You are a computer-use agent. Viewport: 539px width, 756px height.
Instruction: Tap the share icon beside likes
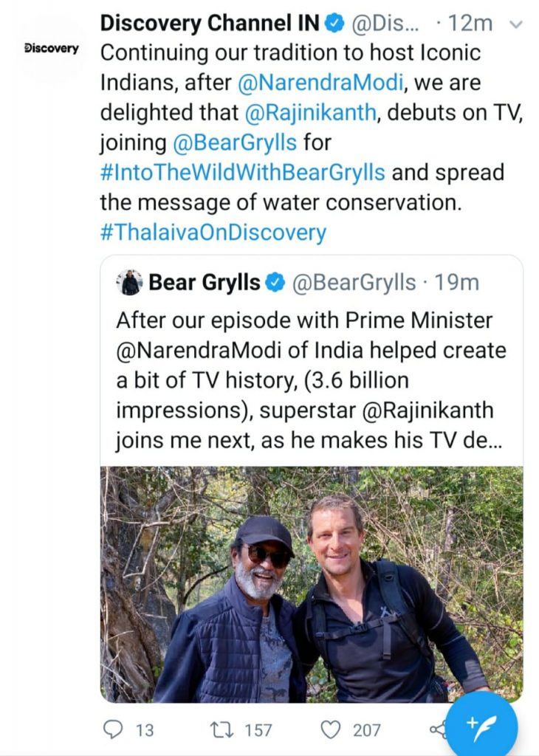click(x=437, y=729)
